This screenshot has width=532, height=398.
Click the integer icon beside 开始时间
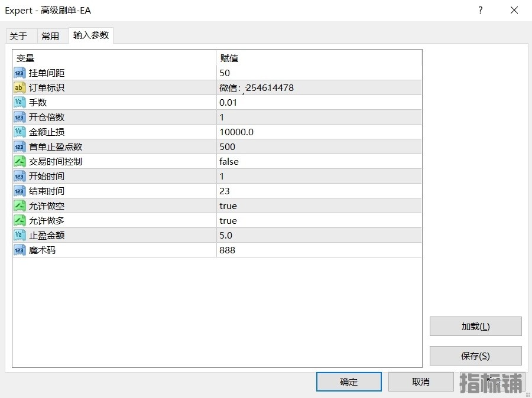(20, 177)
